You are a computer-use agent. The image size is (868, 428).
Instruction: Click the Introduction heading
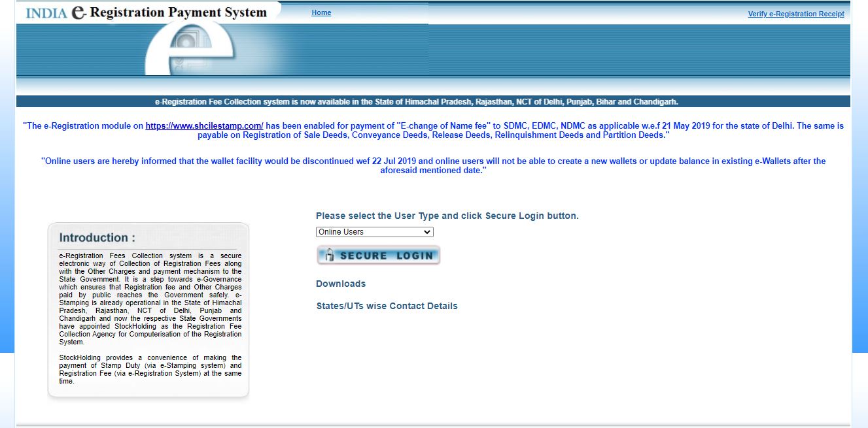coord(97,238)
